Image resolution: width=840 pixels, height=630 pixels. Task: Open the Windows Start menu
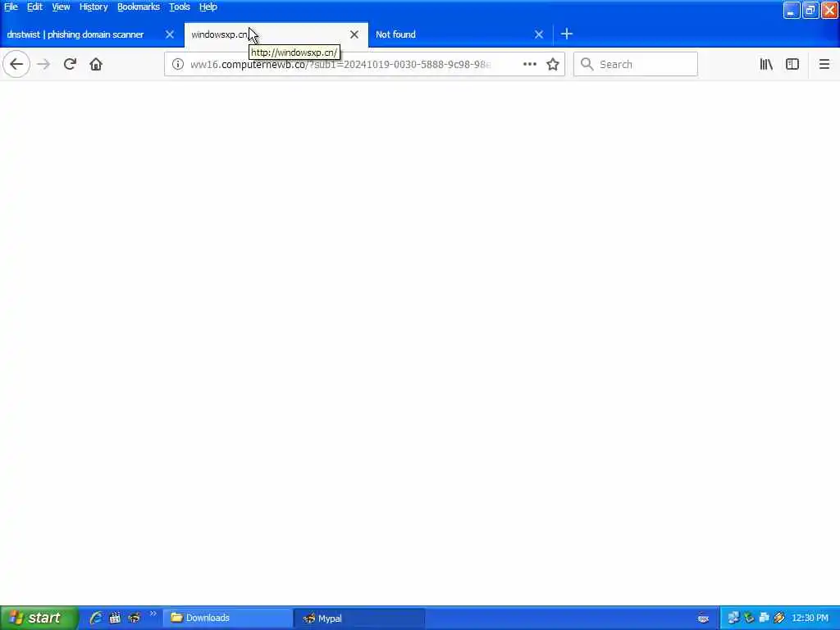pyautogui.click(x=39, y=618)
